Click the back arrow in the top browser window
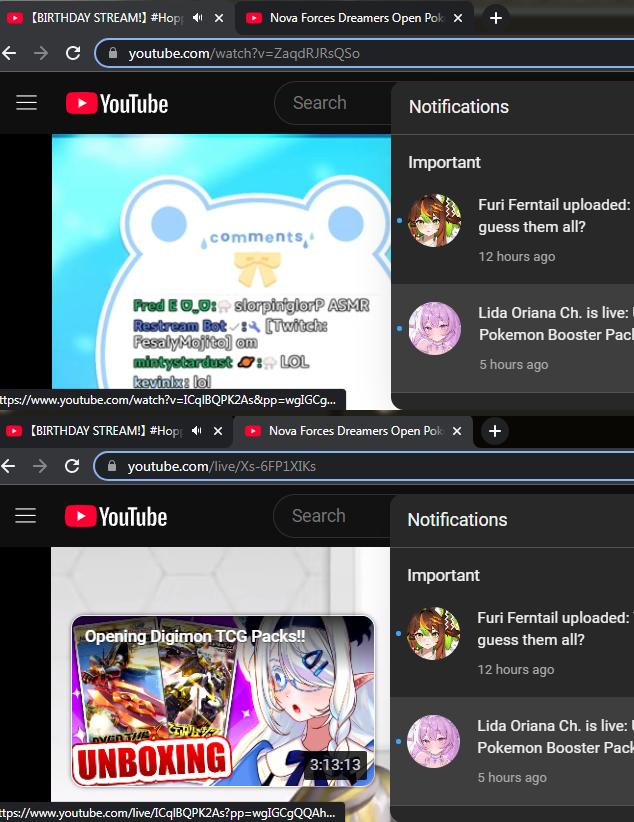 [x=8, y=53]
